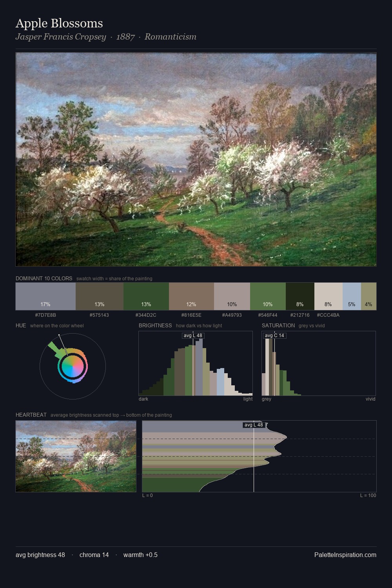
Task: Select the 13% brown swatch #575143
Action: coord(100,296)
